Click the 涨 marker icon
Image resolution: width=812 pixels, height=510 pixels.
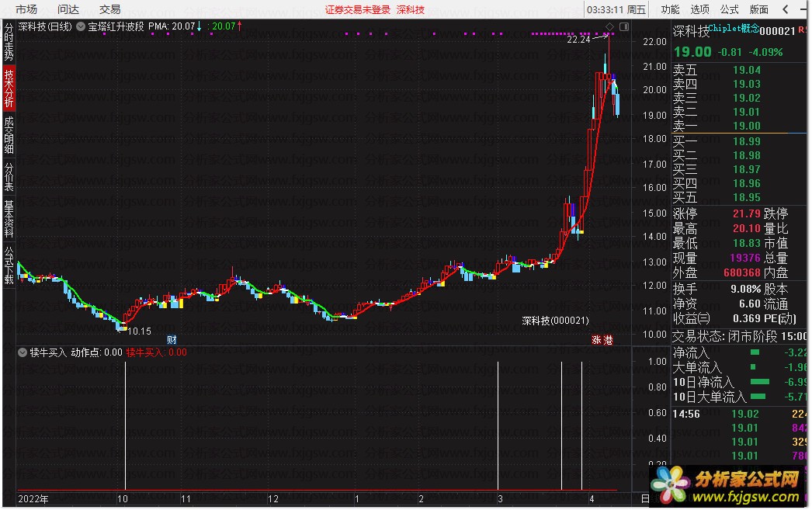click(596, 340)
